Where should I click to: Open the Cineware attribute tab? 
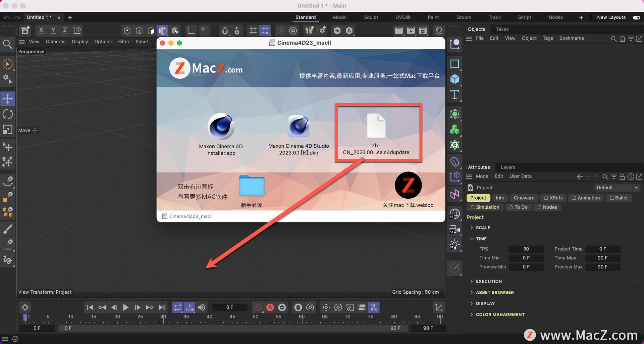tap(524, 198)
